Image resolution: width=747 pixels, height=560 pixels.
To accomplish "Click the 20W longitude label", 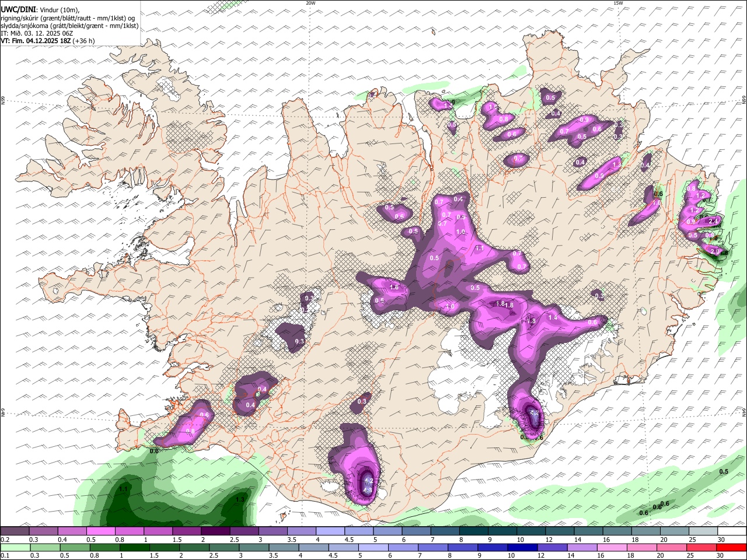I will coord(310,3).
